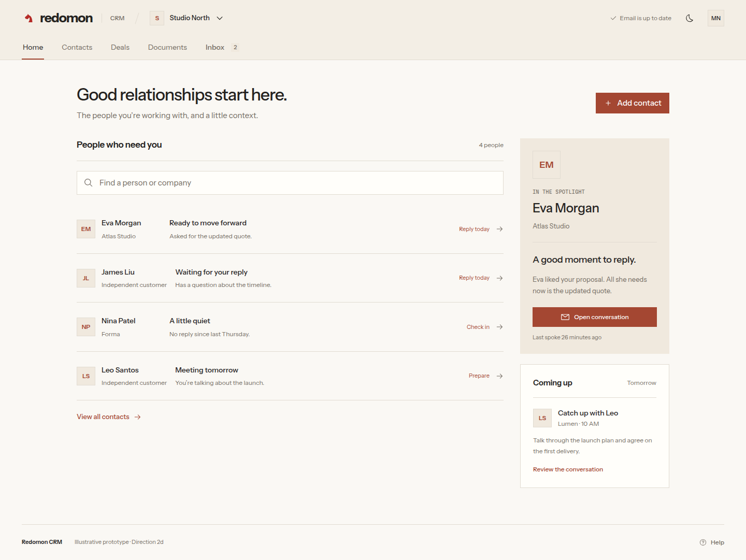This screenshot has height=560, width=746.
Task: Select the Nina Patel name
Action: pos(119,321)
